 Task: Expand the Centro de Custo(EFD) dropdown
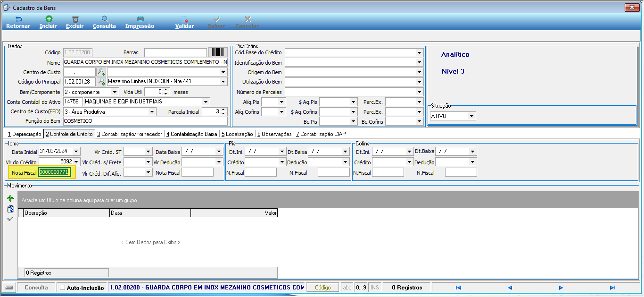pyautogui.click(x=152, y=112)
